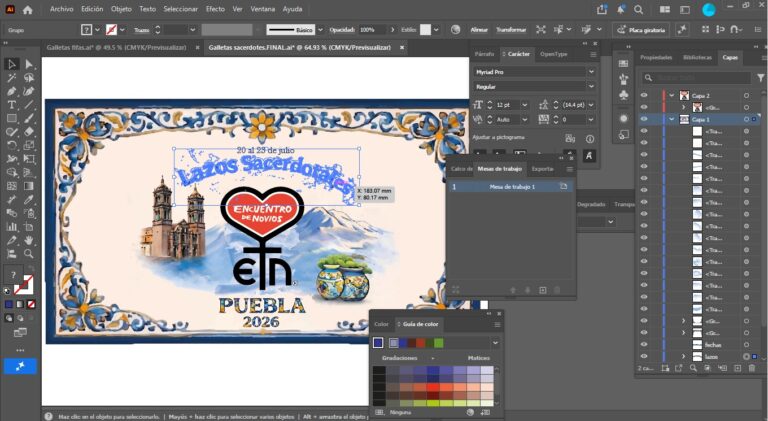Hide Capa 2 layer visibility
This screenshot has width=768, height=421.
(644, 95)
